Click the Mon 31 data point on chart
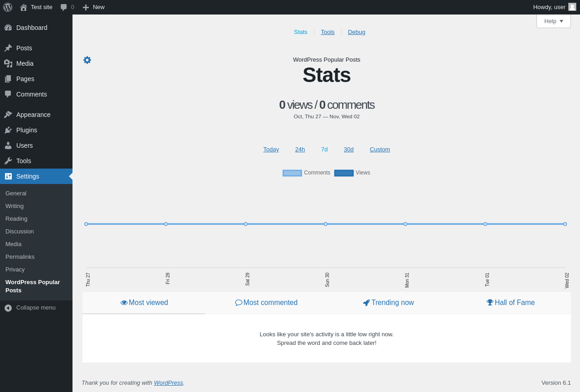 point(406,224)
